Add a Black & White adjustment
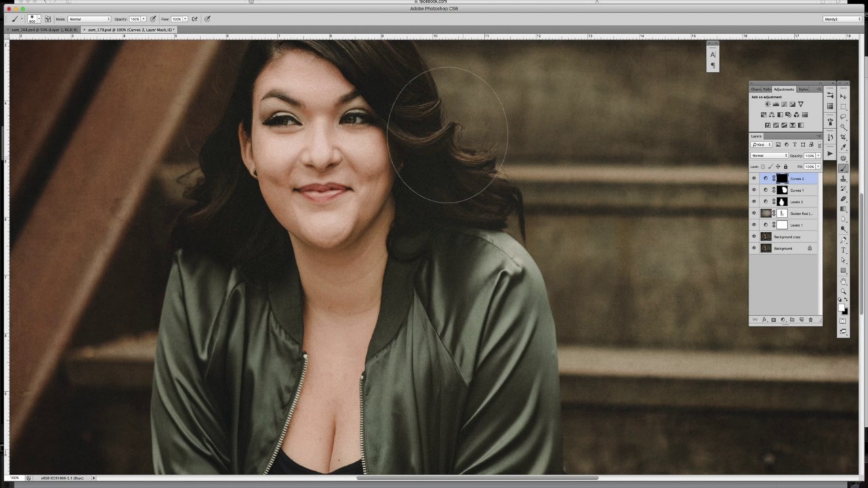Viewport: 868px width, 488px height. click(x=781, y=115)
